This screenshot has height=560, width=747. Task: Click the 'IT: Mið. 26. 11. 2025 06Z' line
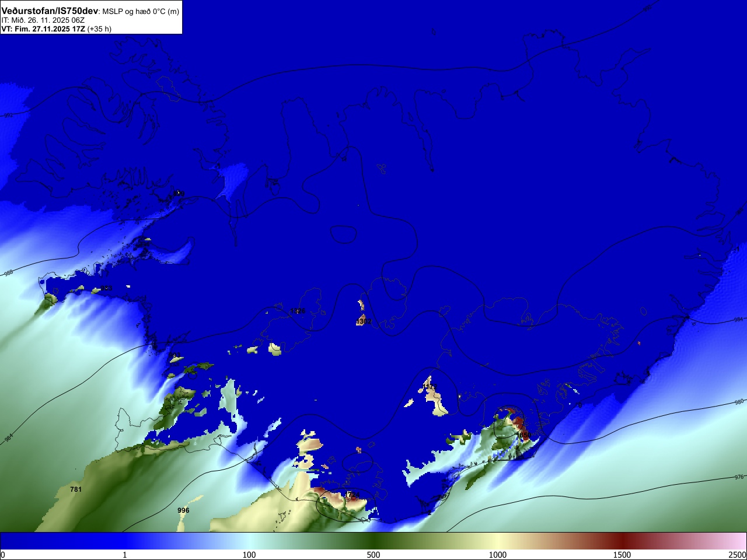click(43, 20)
